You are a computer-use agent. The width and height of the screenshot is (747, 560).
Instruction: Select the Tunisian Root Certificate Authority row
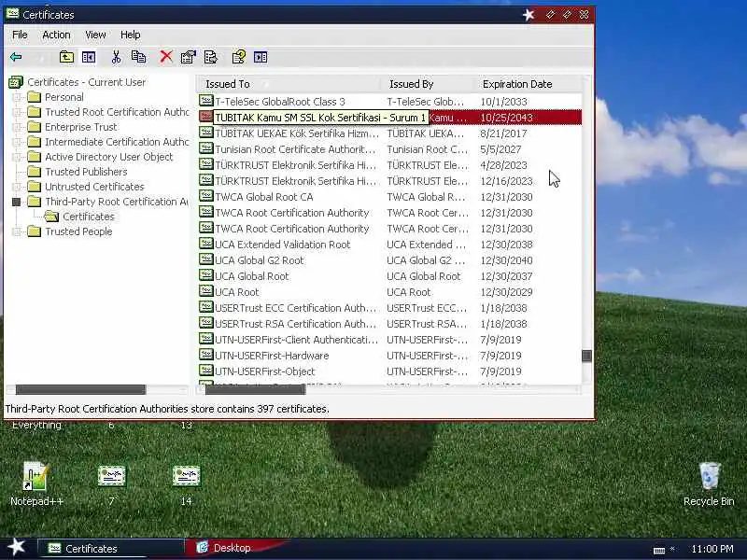tap(390, 149)
